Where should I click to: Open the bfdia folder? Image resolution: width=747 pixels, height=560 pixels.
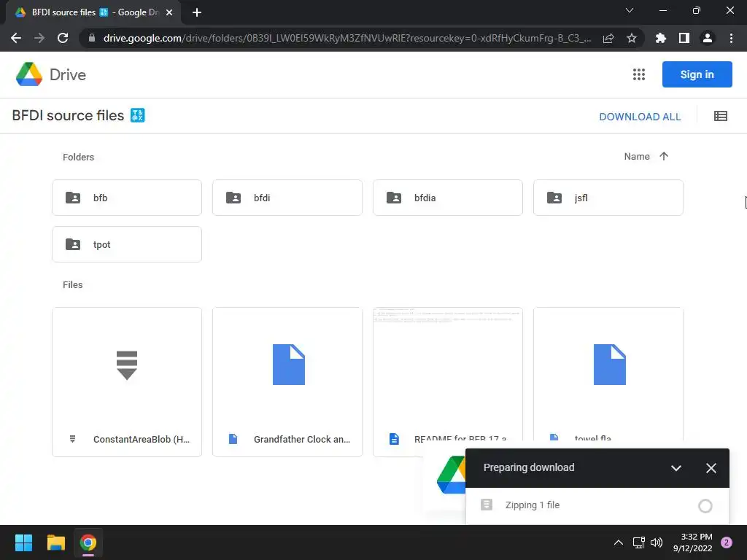pos(448,198)
